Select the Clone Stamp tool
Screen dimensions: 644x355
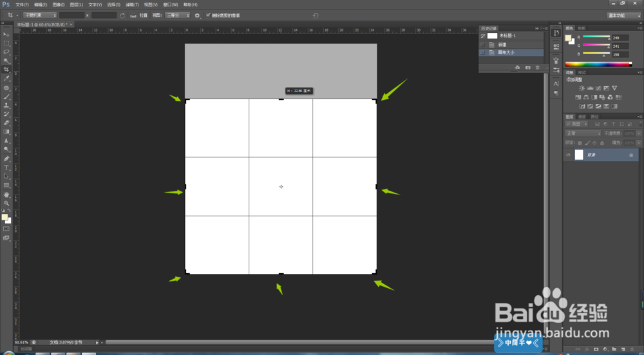6,106
